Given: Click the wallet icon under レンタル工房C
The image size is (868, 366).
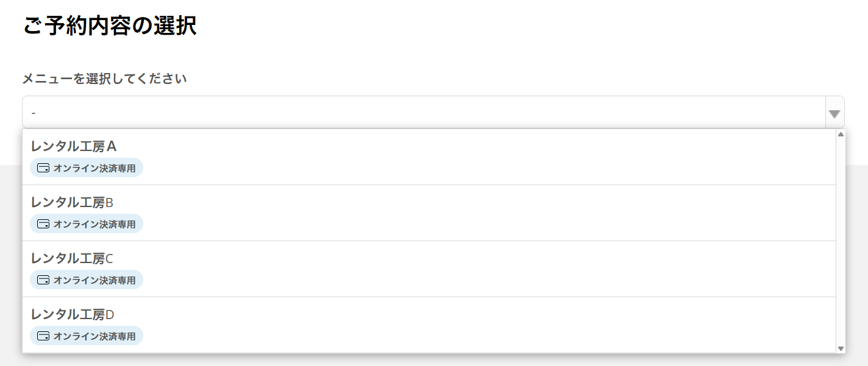Looking at the screenshot, I should (43, 280).
